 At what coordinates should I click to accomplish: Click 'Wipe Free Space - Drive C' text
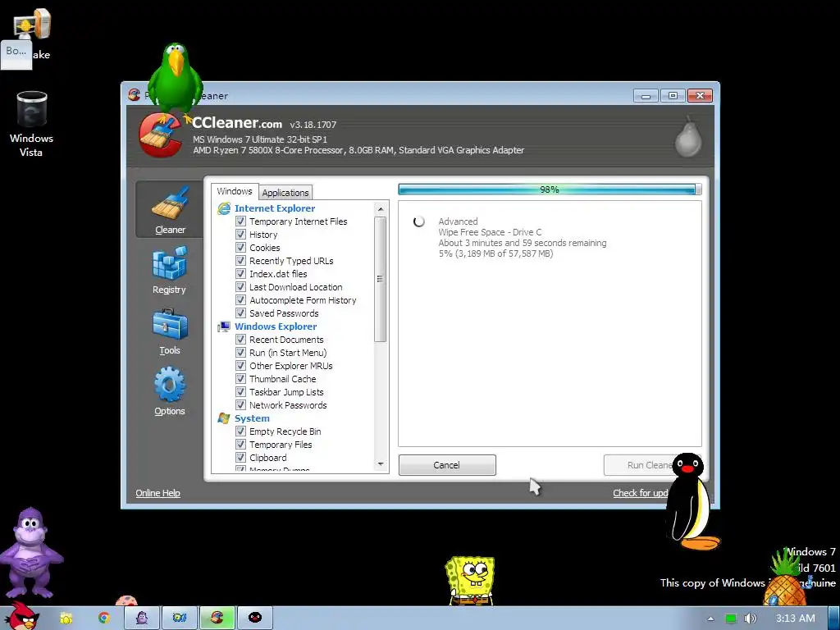[490, 232]
